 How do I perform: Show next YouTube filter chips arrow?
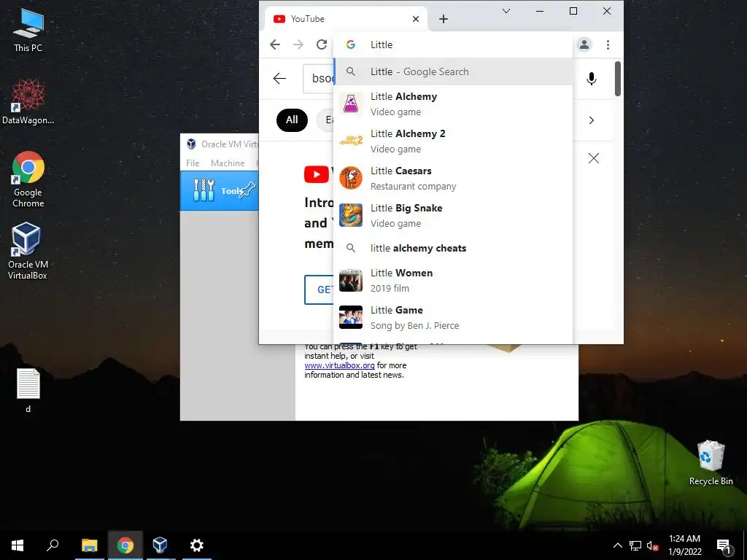(x=591, y=120)
